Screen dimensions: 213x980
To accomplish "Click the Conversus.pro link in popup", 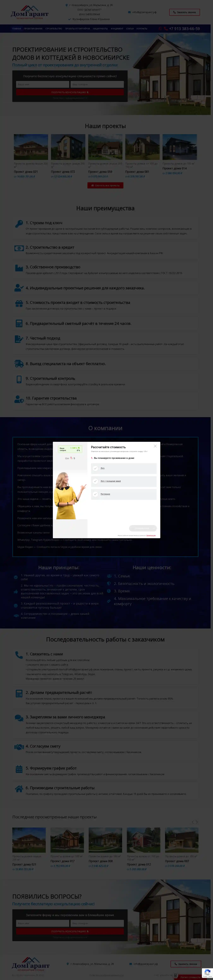I will pyautogui.click(x=151, y=535).
